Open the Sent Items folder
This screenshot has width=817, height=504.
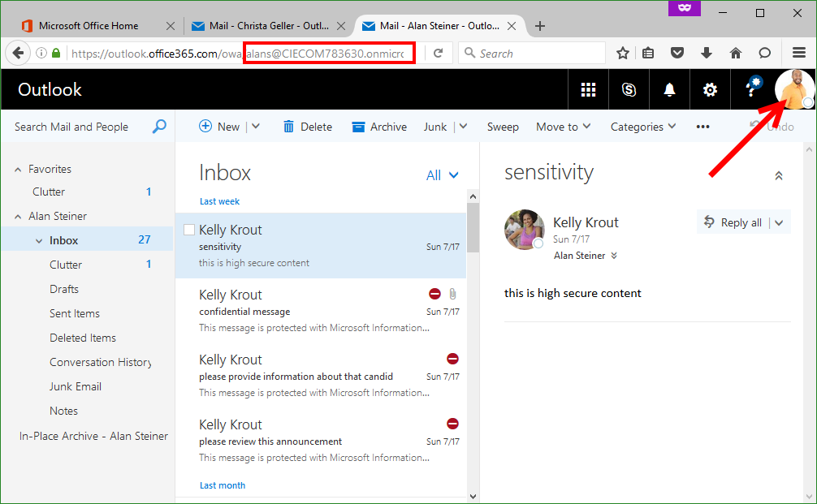75,313
